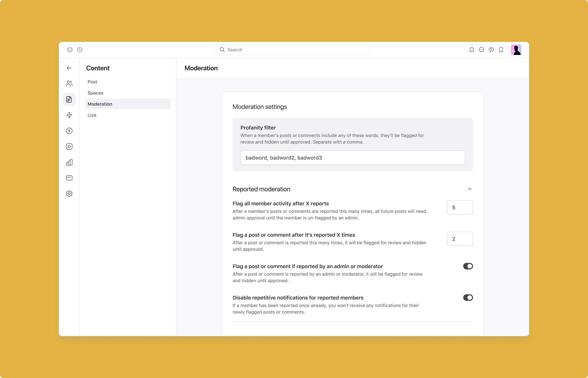
Task: Open the messages speech bubble with dots
Action: (481, 50)
